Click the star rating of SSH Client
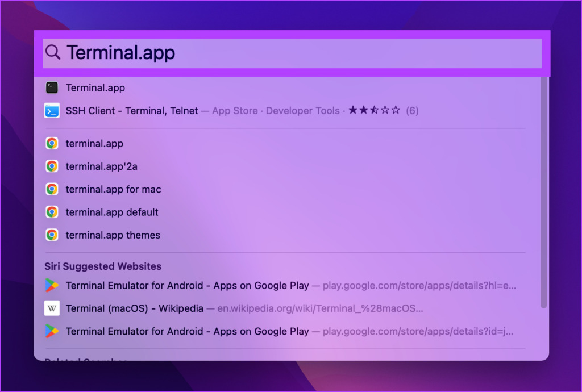This screenshot has width=582, height=392. (374, 110)
